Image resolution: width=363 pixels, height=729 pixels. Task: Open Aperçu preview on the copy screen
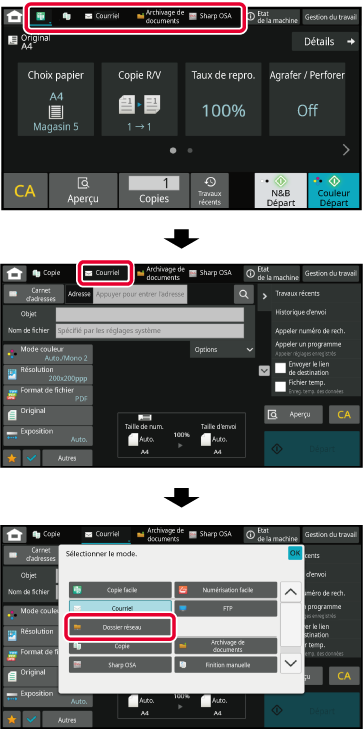point(83,191)
